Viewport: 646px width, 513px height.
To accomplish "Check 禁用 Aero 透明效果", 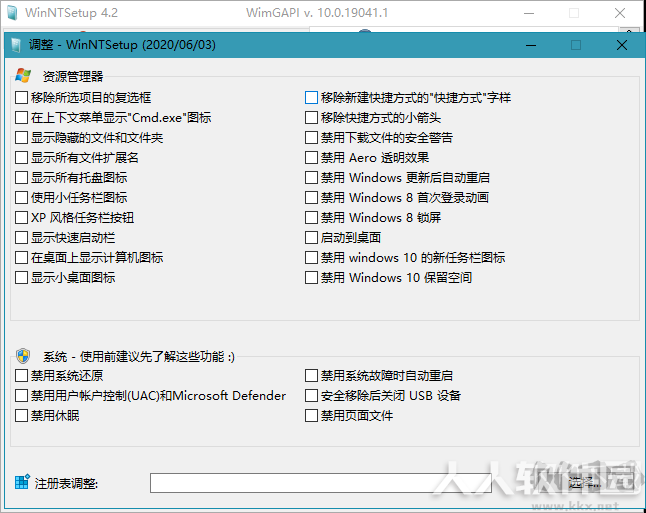I will pos(311,158).
